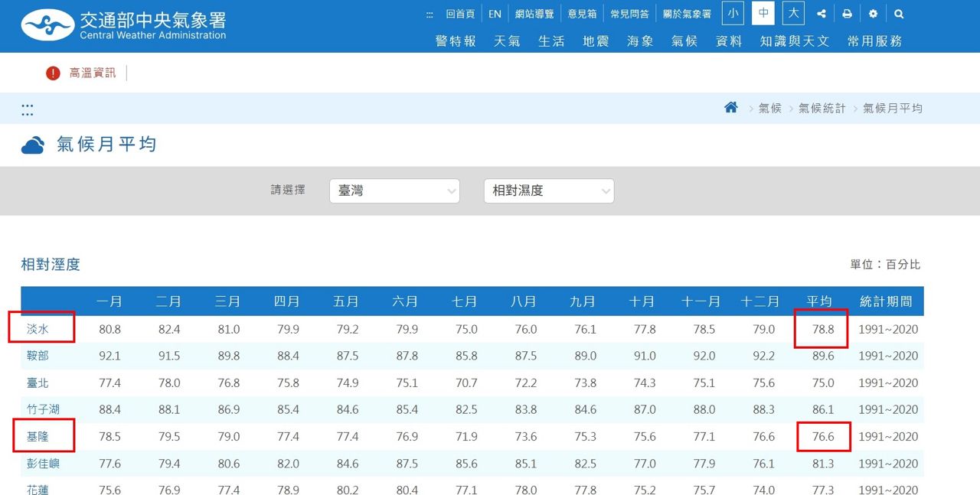Viewport: 980px width, 495px height.
Task: Open the 相對濕度 parameter dropdown
Action: click(549, 191)
